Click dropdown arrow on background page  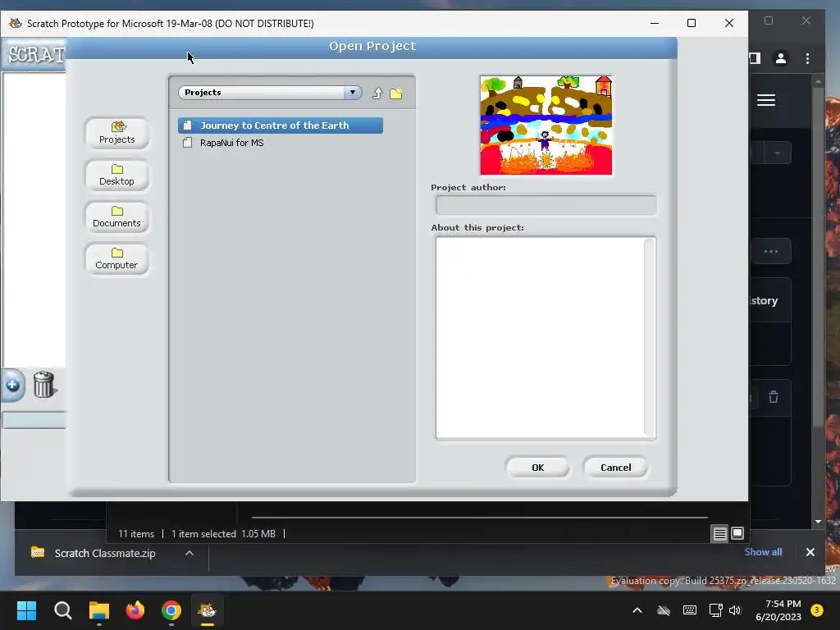[778, 153]
